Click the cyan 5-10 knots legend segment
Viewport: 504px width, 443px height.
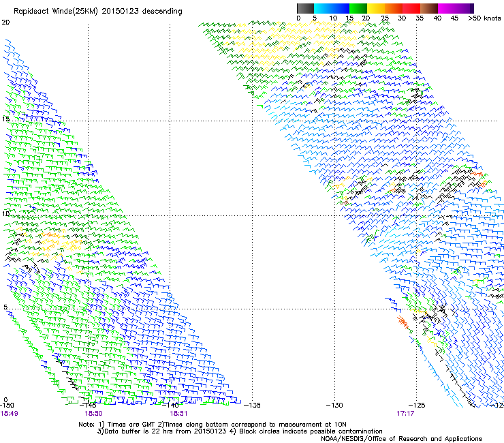323,8
